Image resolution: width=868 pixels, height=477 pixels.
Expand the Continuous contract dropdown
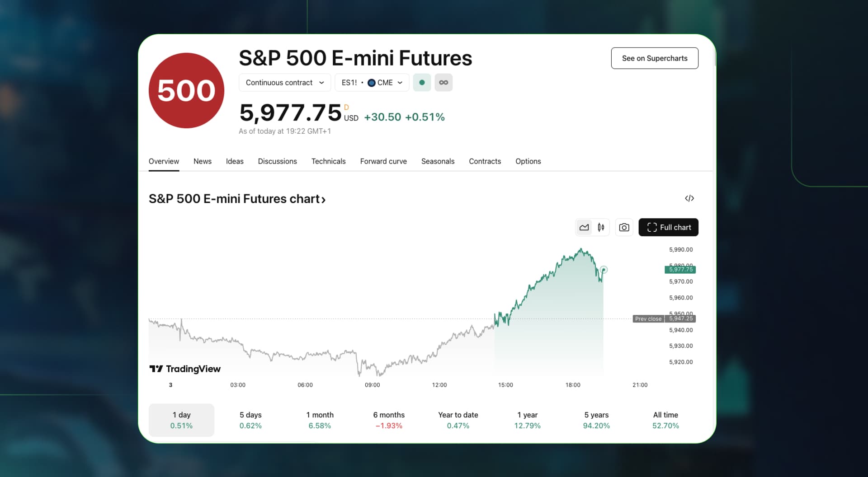285,83
